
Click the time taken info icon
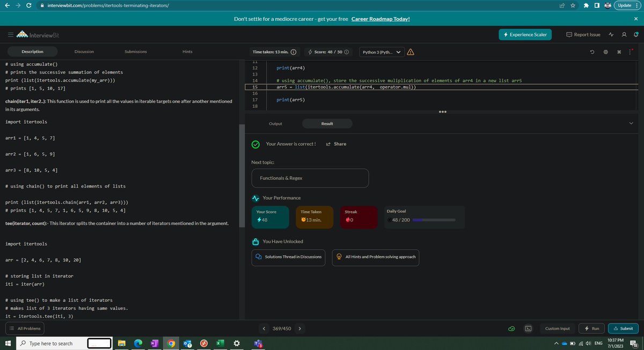tap(293, 52)
